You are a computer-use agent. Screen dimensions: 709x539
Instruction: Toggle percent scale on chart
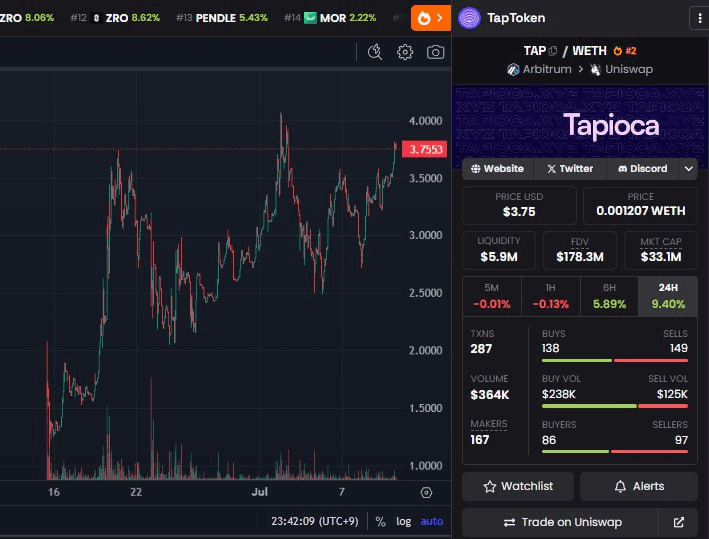tap(380, 521)
